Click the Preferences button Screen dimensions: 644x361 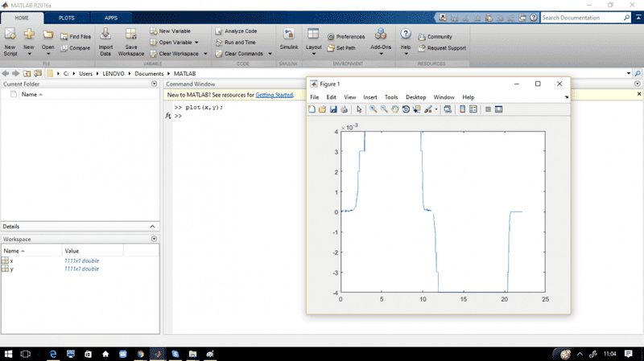click(x=346, y=37)
